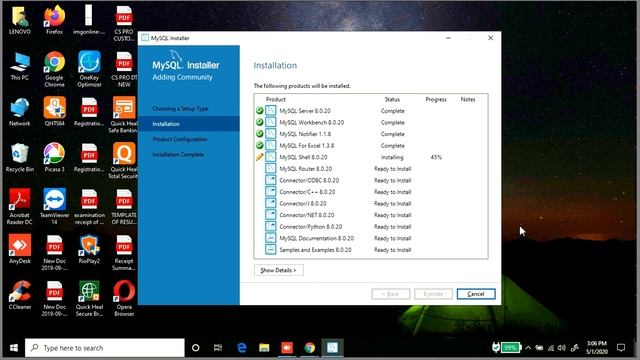Click the Product column header
This screenshot has height=360, width=640.
coord(276,99)
